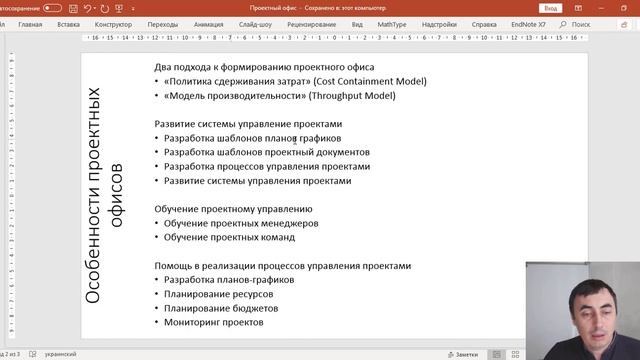This screenshot has width=640, height=360.
Task: Switch to the Надстройки tab
Action: tap(439, 24)
